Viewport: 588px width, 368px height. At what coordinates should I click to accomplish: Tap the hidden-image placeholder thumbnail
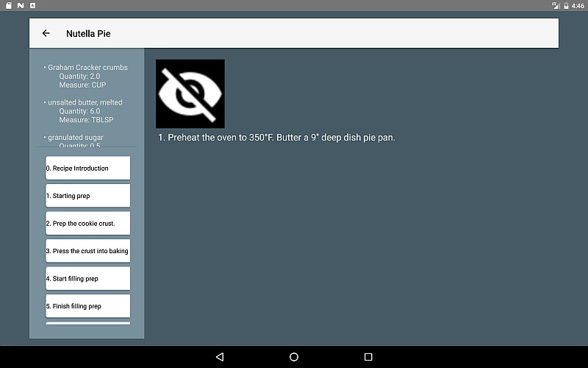190,93
